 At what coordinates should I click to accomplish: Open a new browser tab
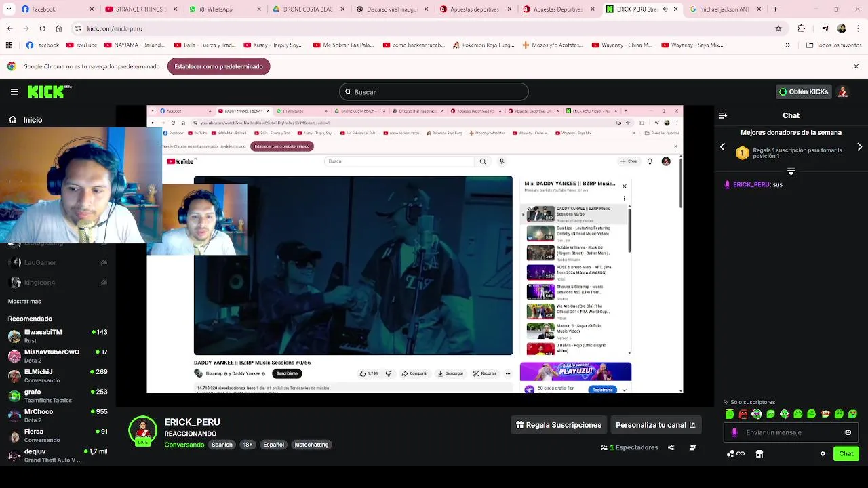point(775,9)
